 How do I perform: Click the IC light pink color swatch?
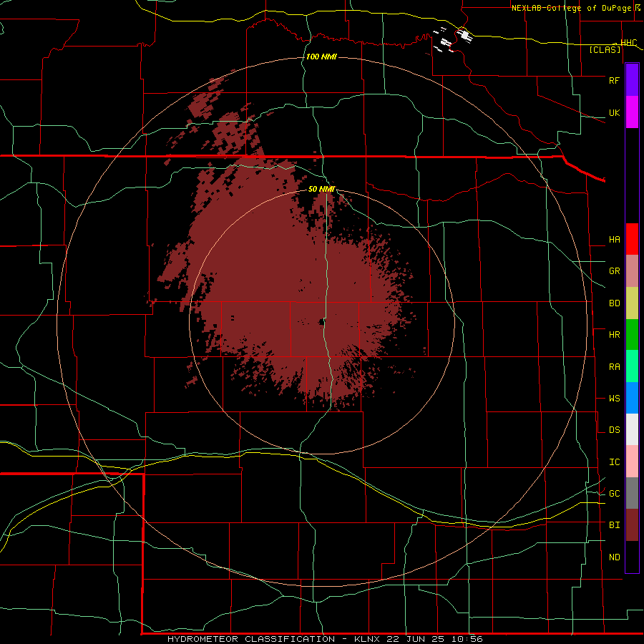click(x=632, y=462)
